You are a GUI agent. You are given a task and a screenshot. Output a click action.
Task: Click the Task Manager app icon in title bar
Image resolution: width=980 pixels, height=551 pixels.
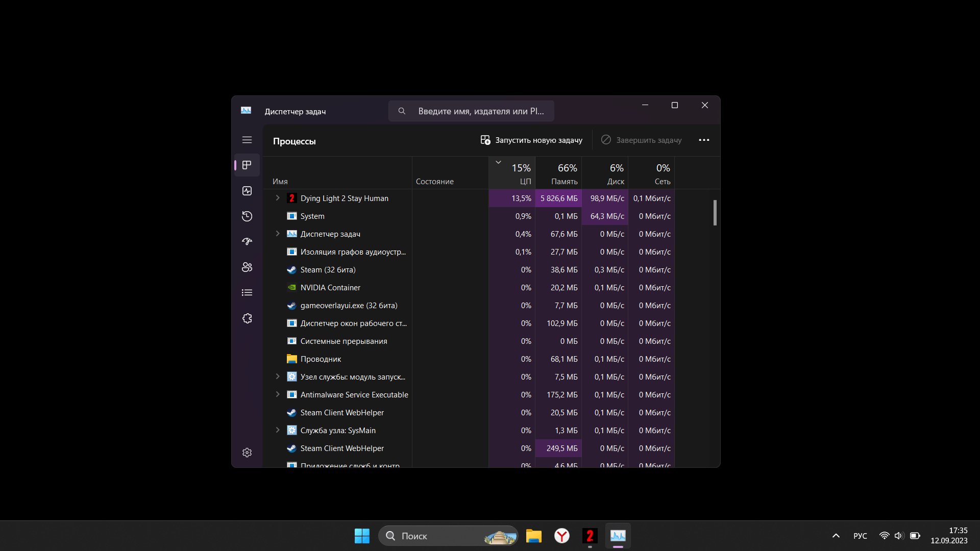pyautogui.click(x=246, y=111)
